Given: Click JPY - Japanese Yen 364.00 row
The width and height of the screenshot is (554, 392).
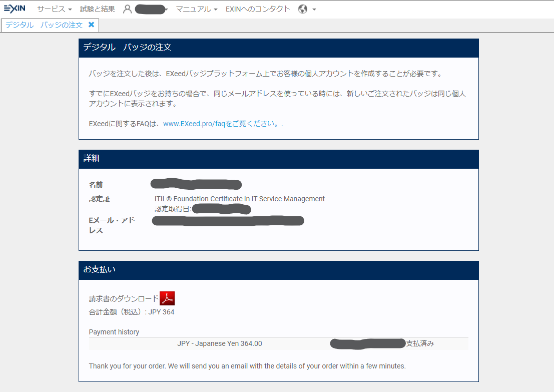Looking at the screenshot, I should [278, 343].
